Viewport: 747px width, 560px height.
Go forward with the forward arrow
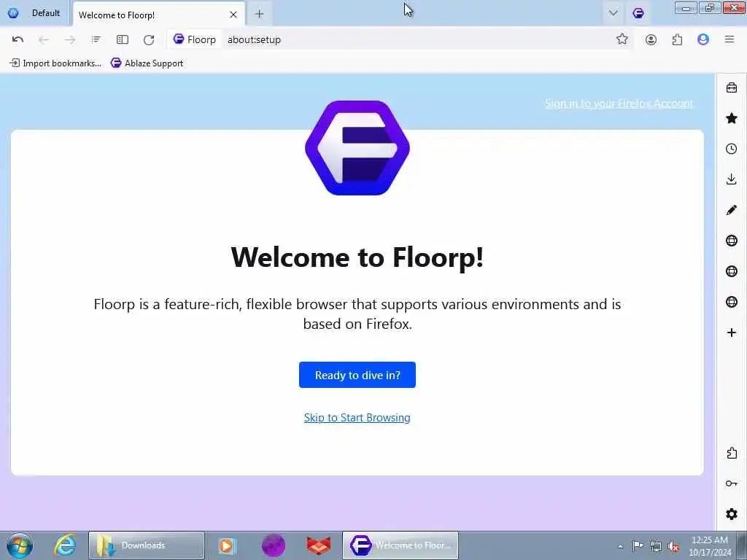pos(70,39)
